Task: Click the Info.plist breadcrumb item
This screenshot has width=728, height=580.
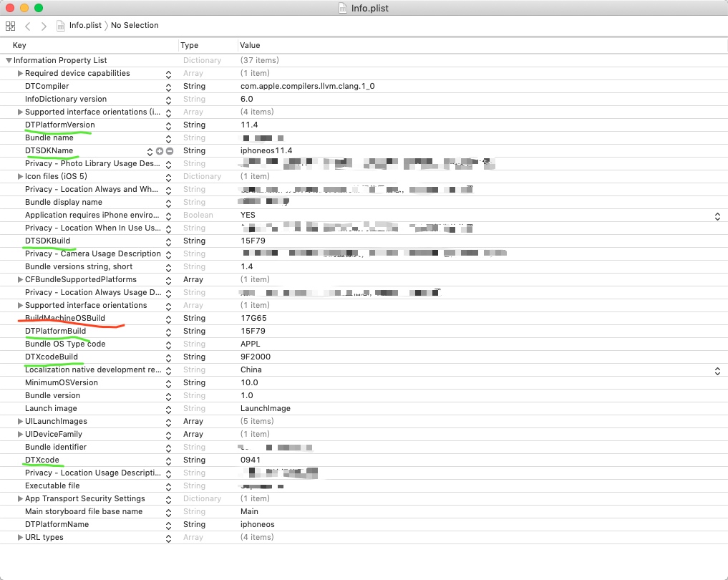Action: pyautogui.click(x=84, y=26)
